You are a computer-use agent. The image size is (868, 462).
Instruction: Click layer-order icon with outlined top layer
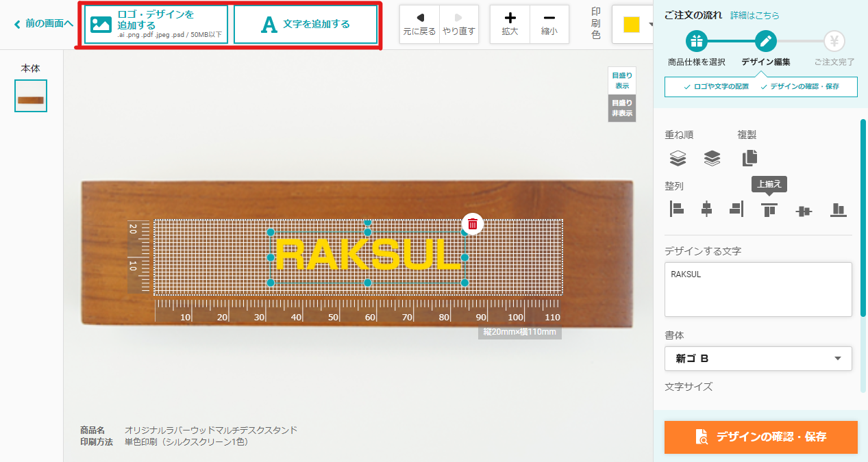point(678,158)
